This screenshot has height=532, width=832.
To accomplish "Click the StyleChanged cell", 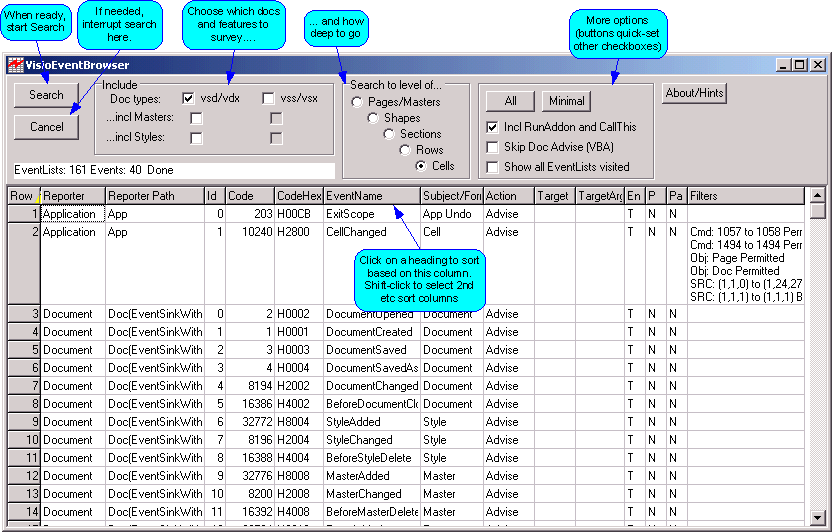I will [x=371, y=440].
